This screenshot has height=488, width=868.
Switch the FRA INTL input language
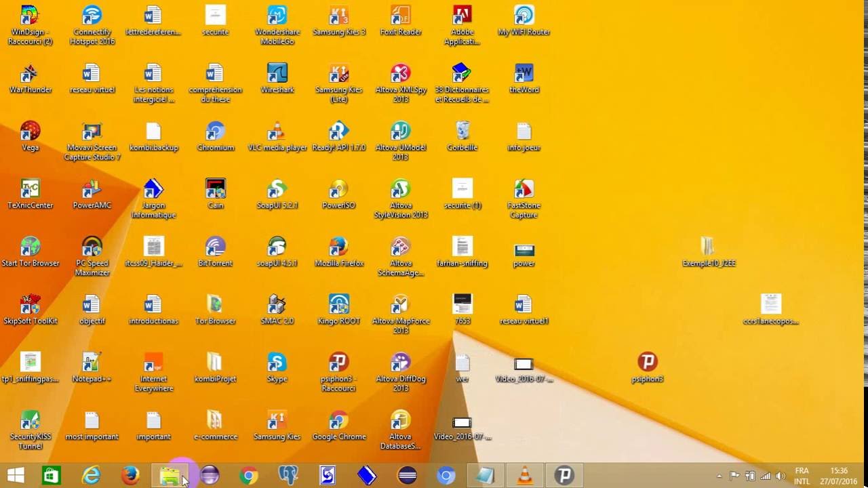(802, 476)
